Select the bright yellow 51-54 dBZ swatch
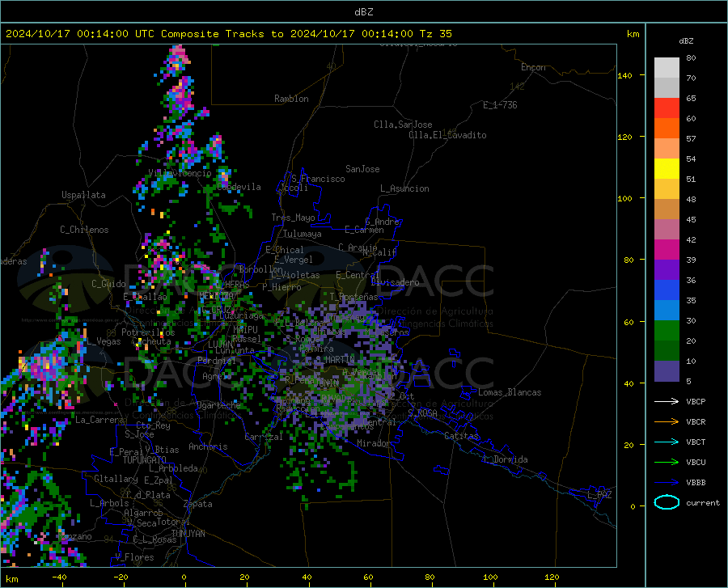Viewport: 728px width, 588px height. pyautogui.click(x=667, y=169)
